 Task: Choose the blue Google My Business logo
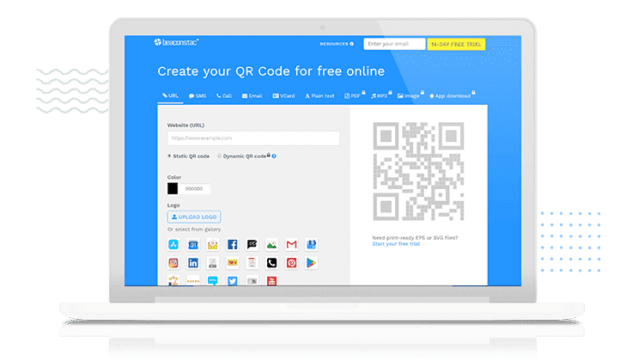[x=312, y=245]
